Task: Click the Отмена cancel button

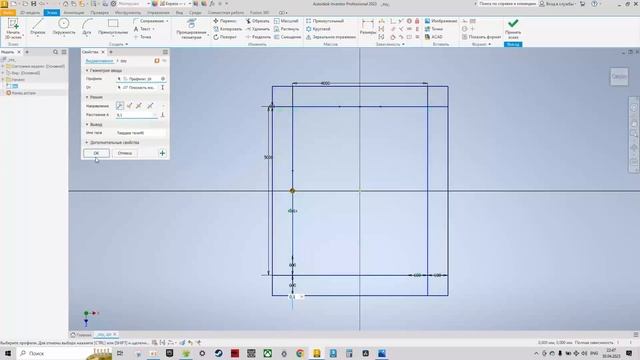Action: (x=125, y=153)
